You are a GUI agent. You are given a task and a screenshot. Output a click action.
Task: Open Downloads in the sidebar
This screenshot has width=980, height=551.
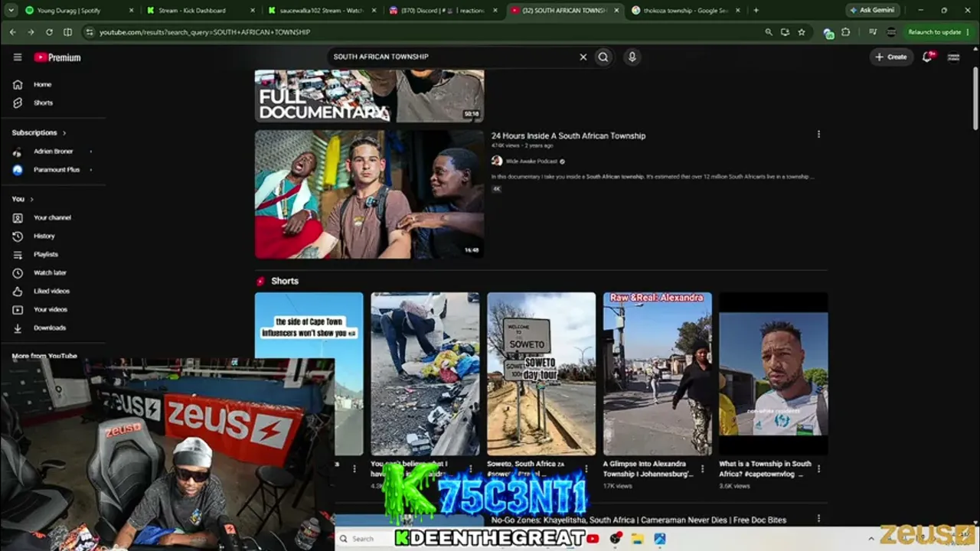pyautogui.click(x=50, y=328)
